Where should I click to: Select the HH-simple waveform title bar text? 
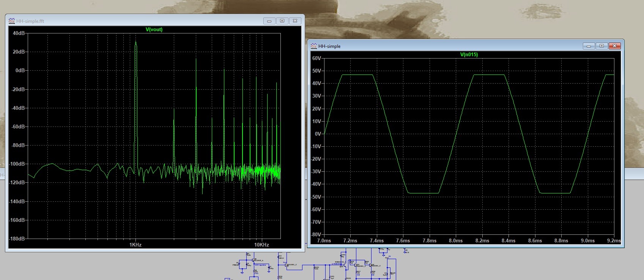329,46
